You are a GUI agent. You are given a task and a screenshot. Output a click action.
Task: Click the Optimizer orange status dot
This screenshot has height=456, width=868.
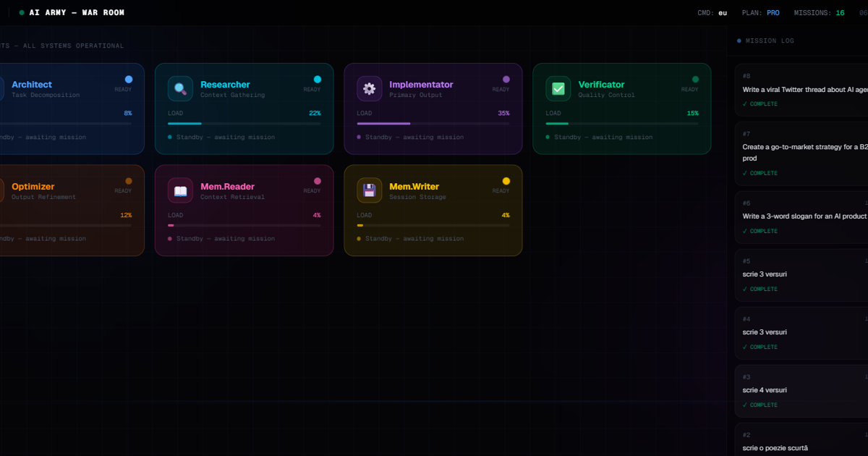point(129,181)
